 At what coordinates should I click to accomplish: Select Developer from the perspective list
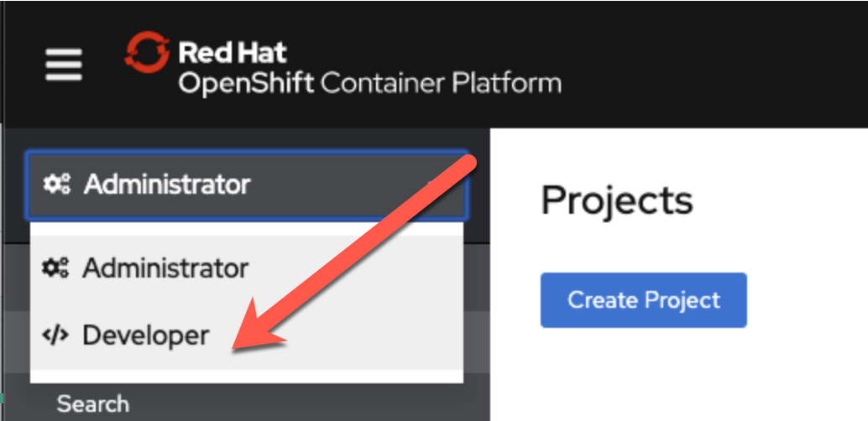[145, 336]
